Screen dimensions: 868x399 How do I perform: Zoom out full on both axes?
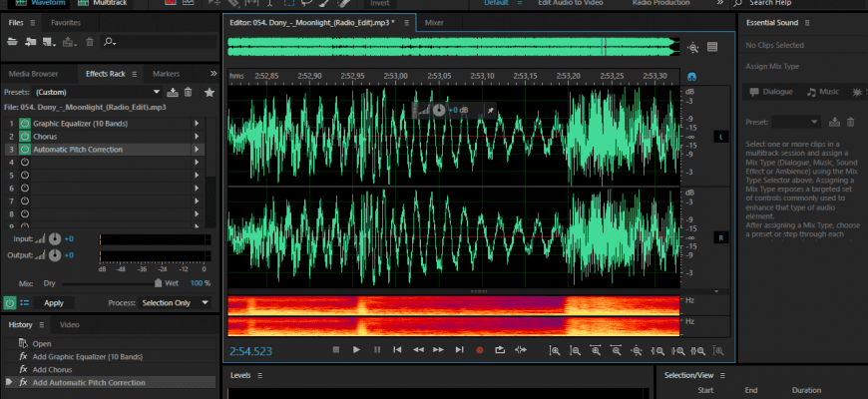[x=637, y=350]
